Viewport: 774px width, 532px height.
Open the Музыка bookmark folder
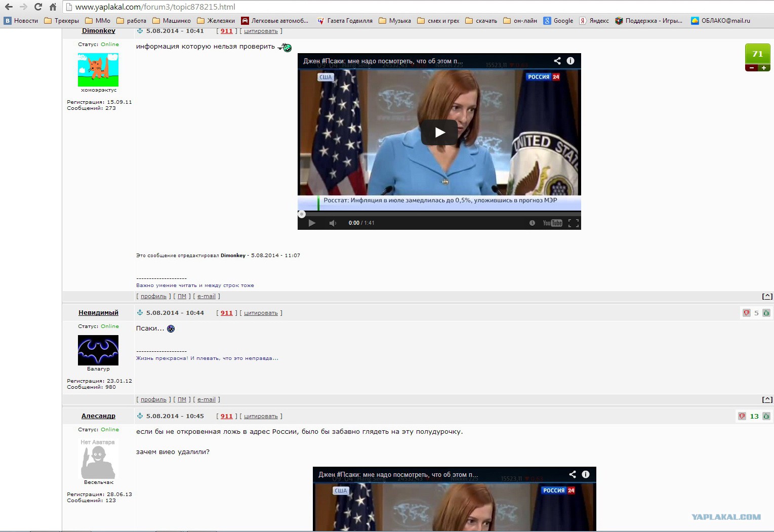395,21
